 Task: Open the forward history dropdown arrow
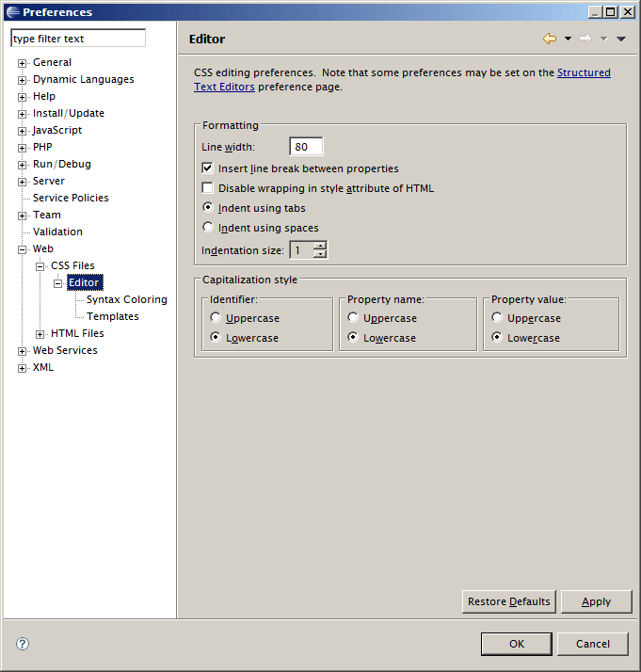[x=603, y=39]
